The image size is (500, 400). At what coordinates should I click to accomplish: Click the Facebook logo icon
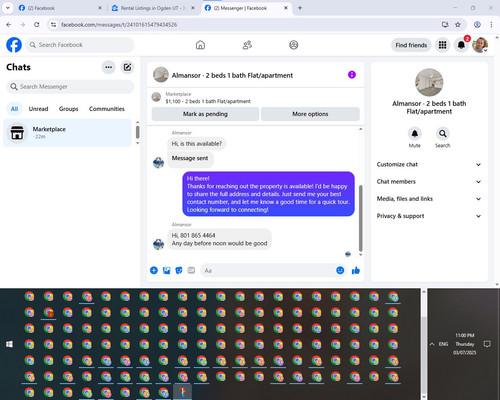pyautogui.click(x=14, y=45)
